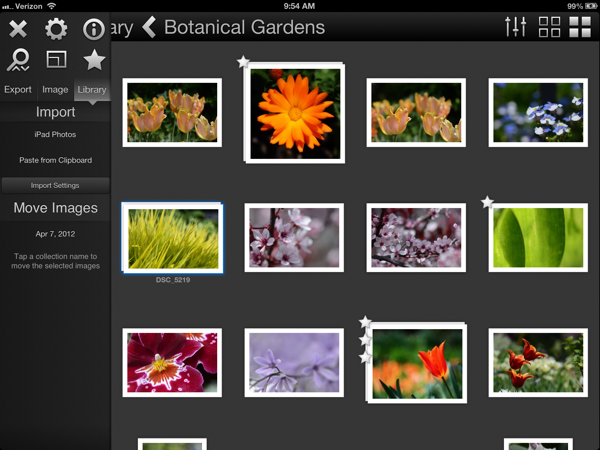
Task: Tap the star icon in sidebar
Action: point(94,60)
